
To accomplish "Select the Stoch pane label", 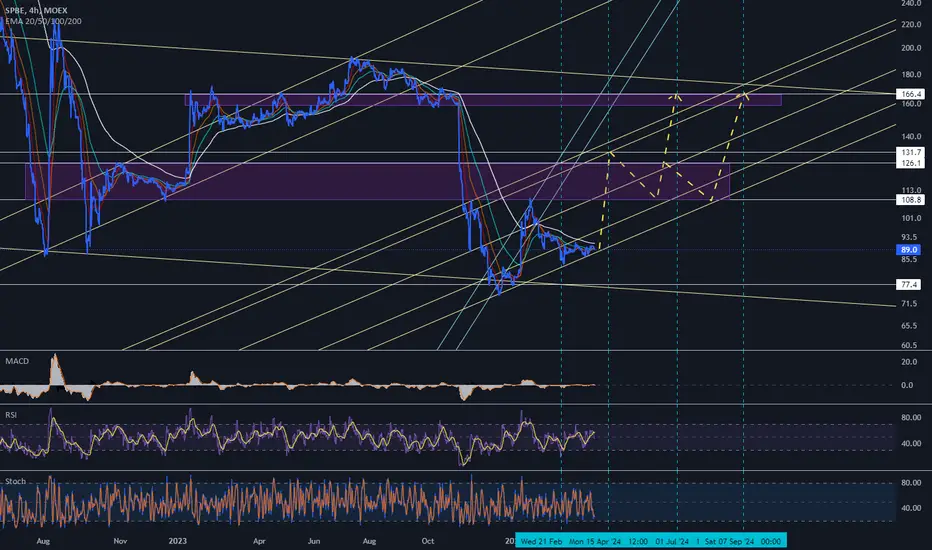I will [15, 481].
